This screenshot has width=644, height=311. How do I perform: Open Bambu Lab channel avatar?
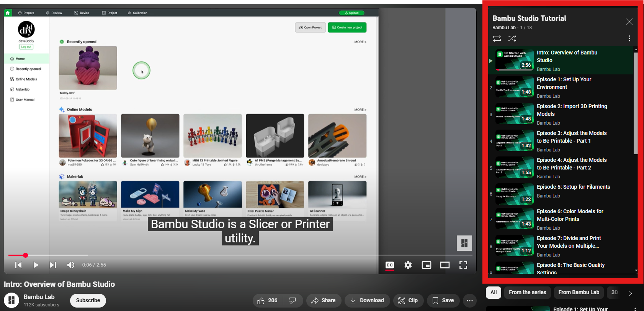[x=11, y=300]
